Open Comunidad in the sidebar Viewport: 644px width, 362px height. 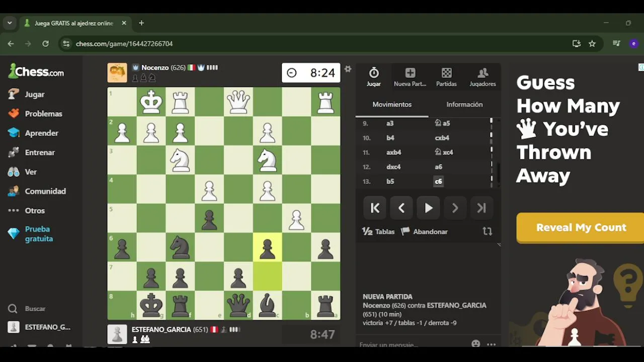[x=37, y=191]
